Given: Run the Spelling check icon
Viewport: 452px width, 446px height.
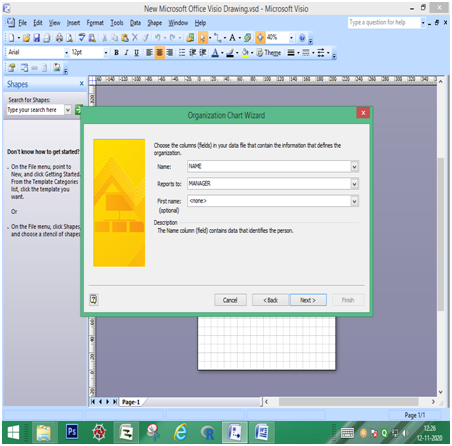Looking at the screenshot, I should [x=82, y=38].
